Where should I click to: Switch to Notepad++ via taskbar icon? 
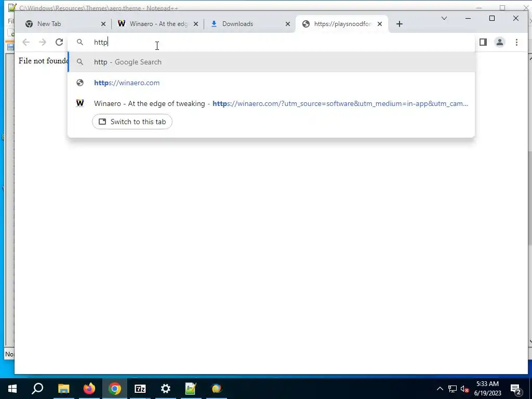[x=191, y=389]
